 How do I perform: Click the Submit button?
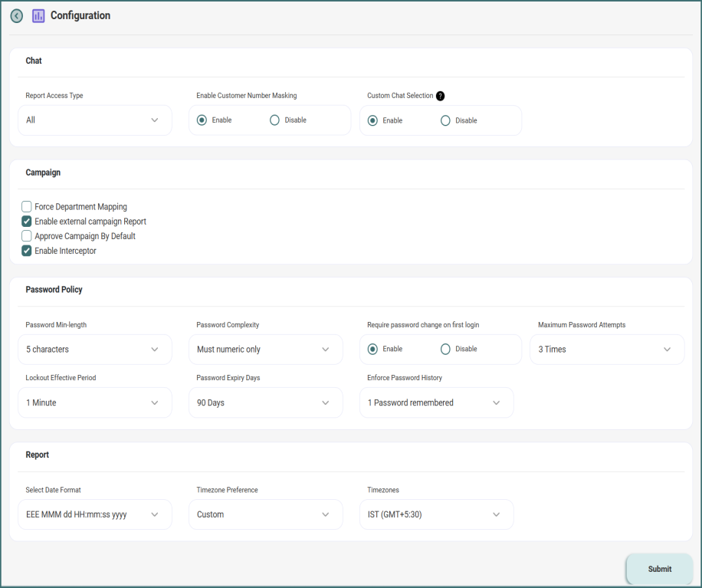pos(659,569)
